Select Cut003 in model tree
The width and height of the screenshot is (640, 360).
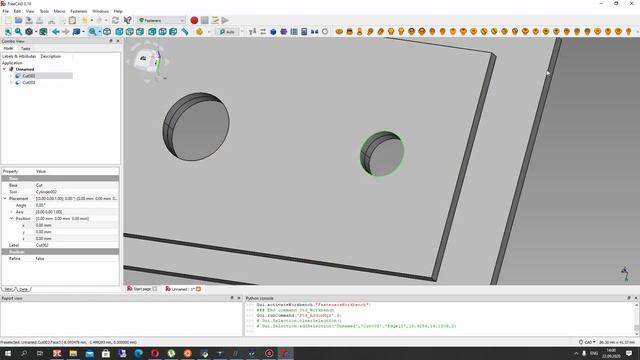(x=29, y=82)
